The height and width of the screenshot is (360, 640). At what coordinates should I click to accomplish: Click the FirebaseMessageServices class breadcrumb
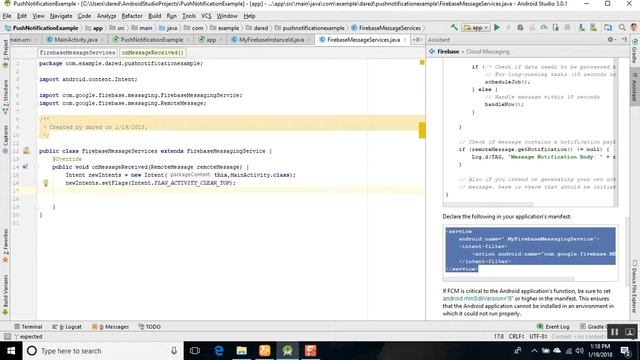tap(386, 28)
